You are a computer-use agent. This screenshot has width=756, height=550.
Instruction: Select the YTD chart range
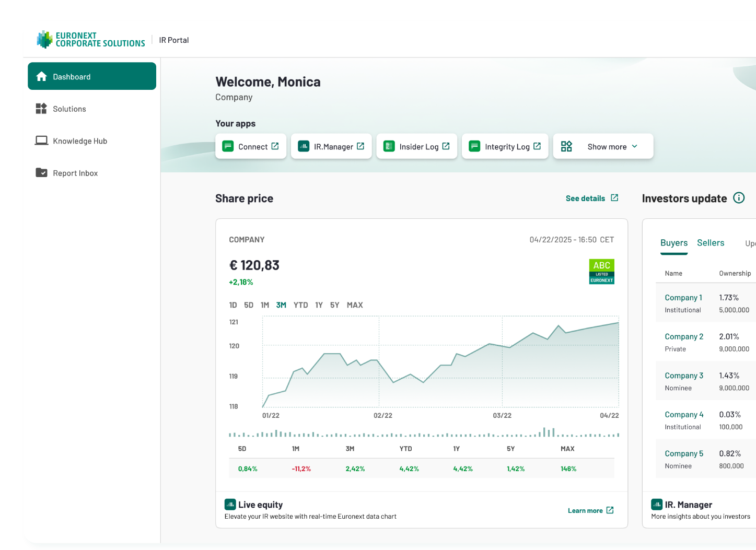point(300,305)
